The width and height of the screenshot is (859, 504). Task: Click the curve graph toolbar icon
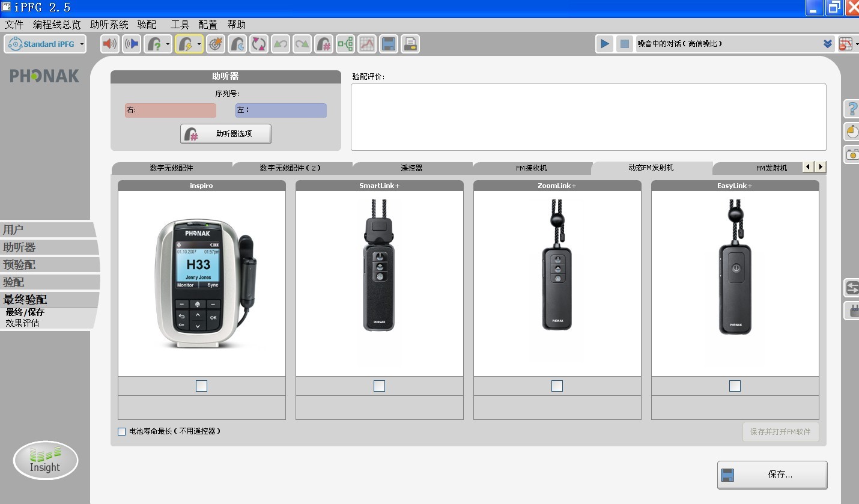click(x=367, y=44)
